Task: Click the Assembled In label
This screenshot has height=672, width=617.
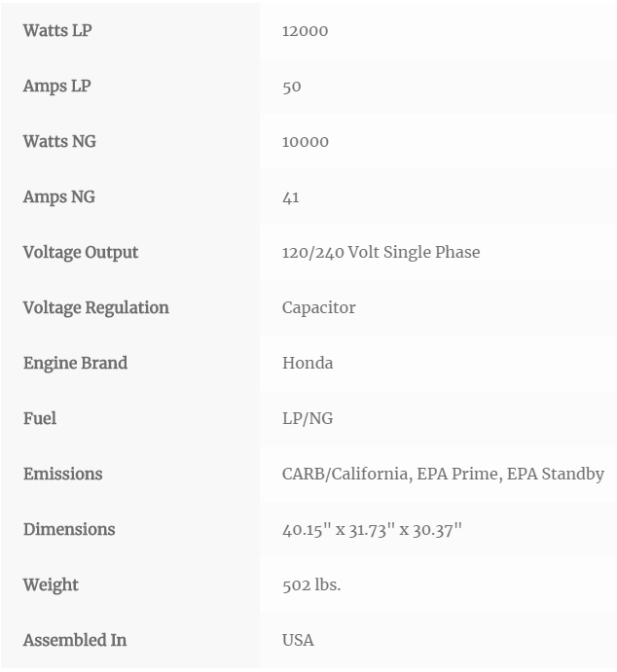Action: click(x=75, y=640)
